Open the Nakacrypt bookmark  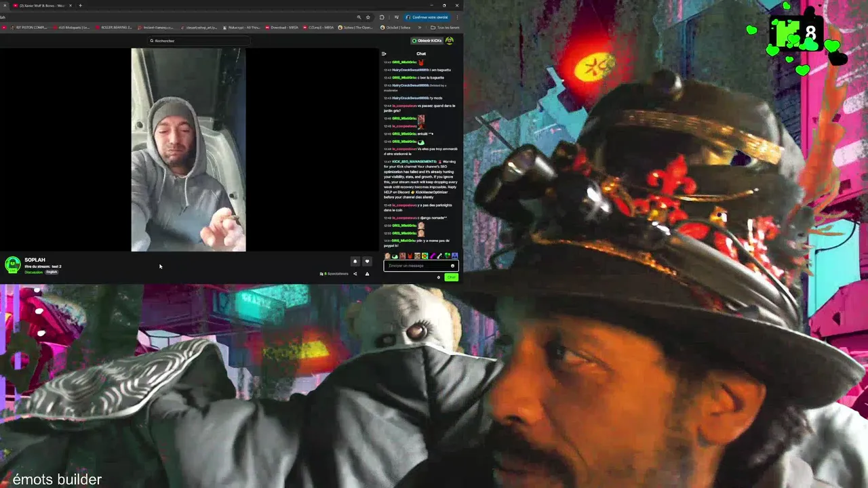[x=241, y=27]
